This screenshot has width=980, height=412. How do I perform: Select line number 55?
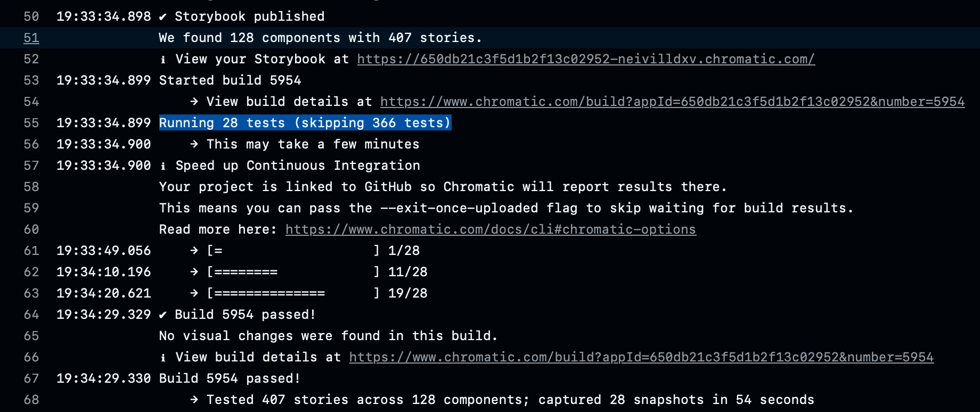[31, 123]
